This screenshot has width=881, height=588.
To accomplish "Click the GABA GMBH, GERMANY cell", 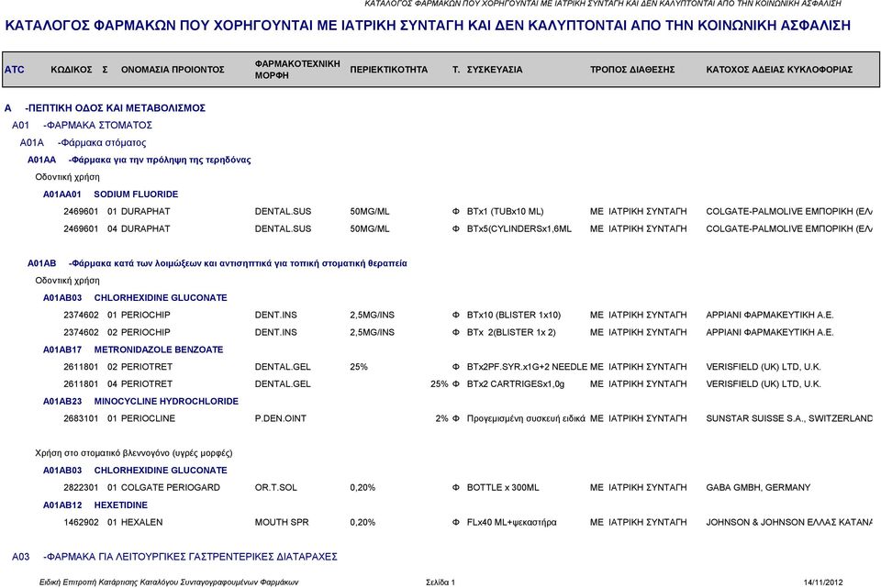I will [x=758, y=487].
